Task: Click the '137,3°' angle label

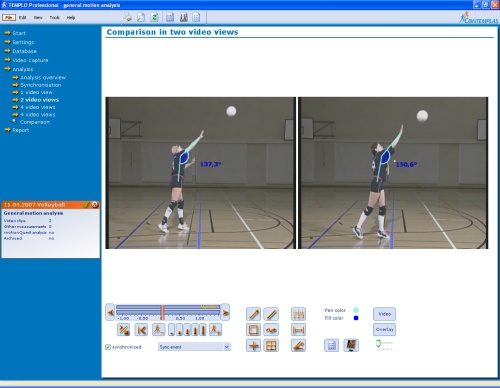Action: 210,164
